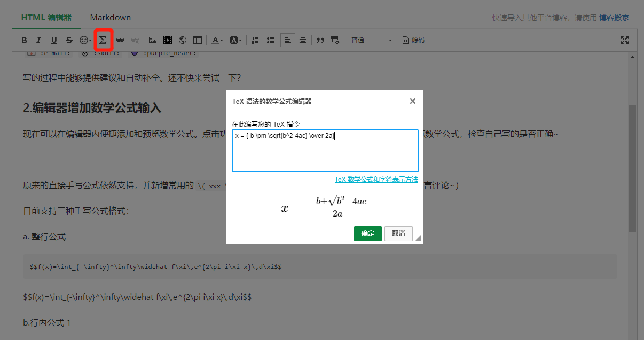Open the paragraph format dropdown showing 普通
644x340 pixels.
click(371, 40)
